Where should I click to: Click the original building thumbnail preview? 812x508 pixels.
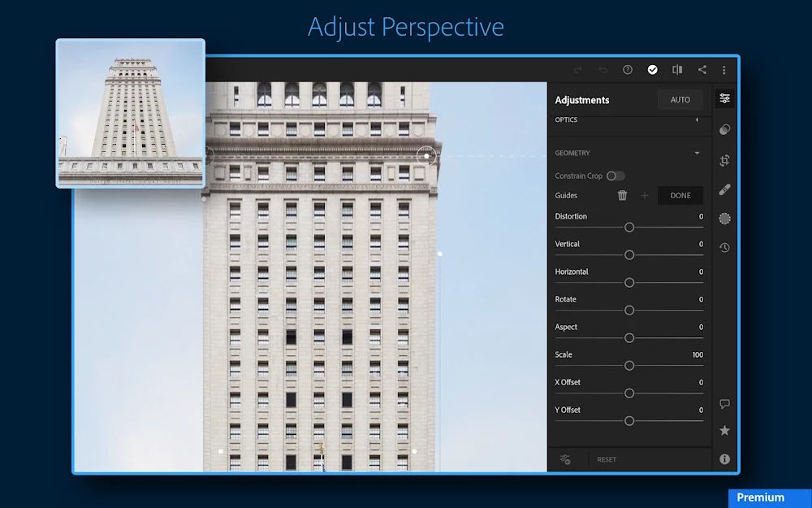click(131, 113)
